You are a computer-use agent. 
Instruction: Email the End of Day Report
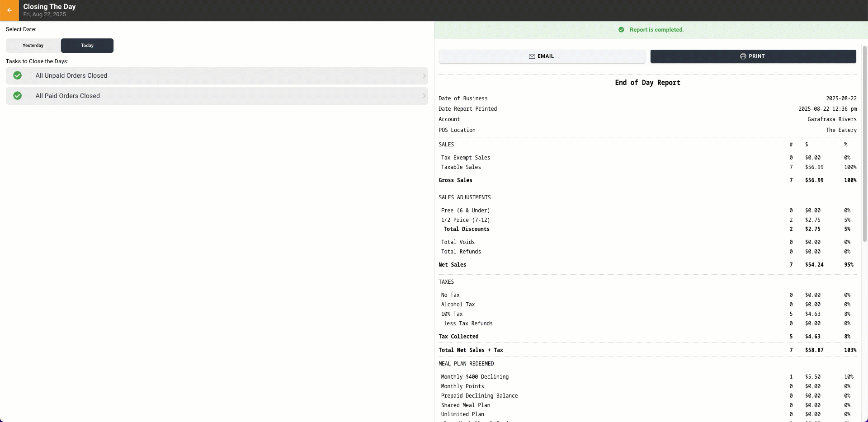click(x=542, y=56)
